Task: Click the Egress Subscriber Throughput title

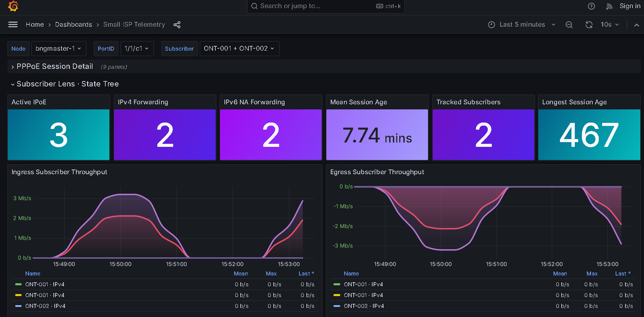Action: tap(377, 172)
